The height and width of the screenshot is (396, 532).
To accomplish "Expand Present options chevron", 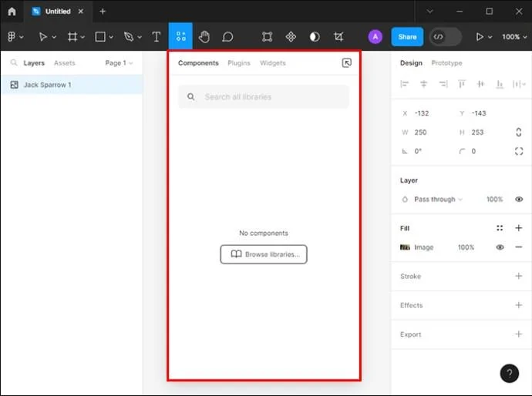I will coord(490,37).
